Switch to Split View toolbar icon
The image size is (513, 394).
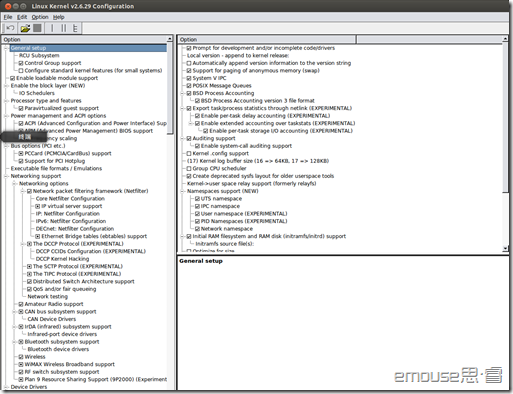[x=63, y=28]
